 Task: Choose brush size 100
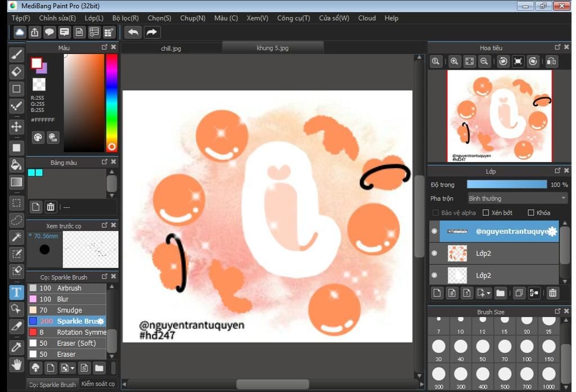tap(526, 350)
